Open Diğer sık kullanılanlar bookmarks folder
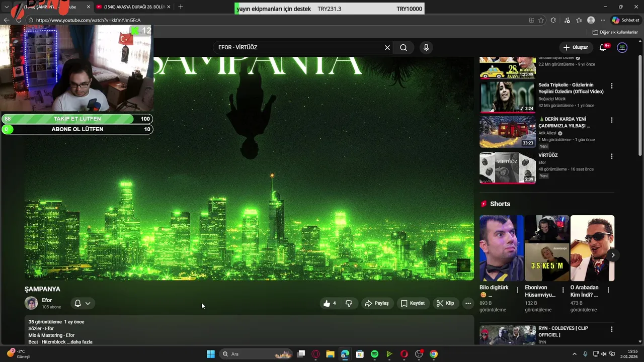Viewport: 644px width, 362px height. (615, 32)
